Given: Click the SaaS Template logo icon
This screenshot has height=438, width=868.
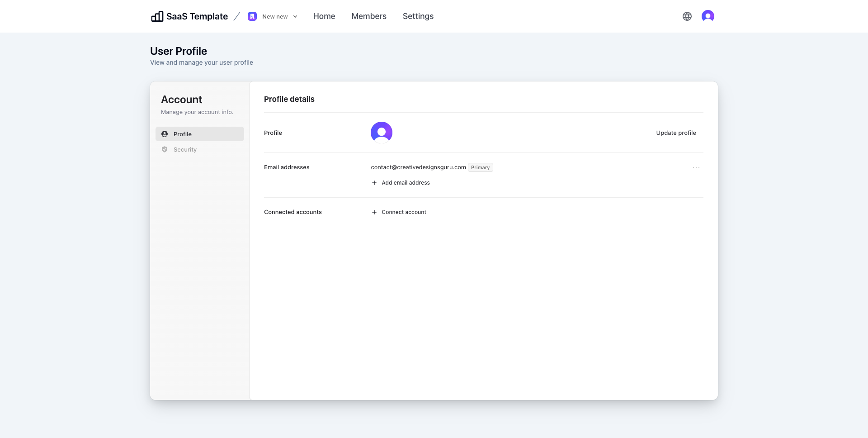Looking at the screenshot, I should click(156, 16).
